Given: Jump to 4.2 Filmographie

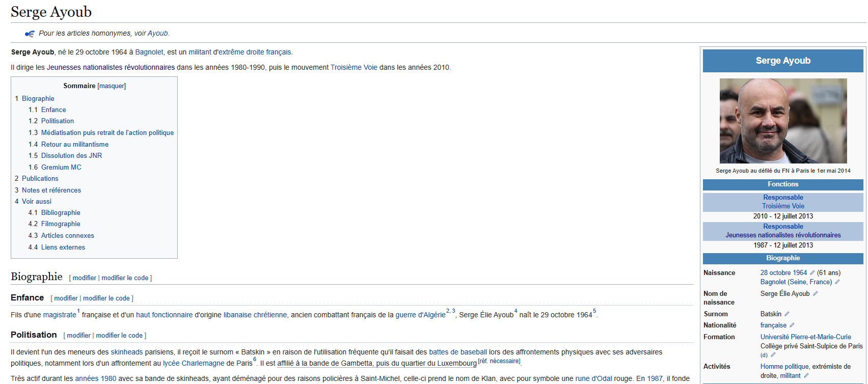Looking at the screenshot, I should click(61, 224).
